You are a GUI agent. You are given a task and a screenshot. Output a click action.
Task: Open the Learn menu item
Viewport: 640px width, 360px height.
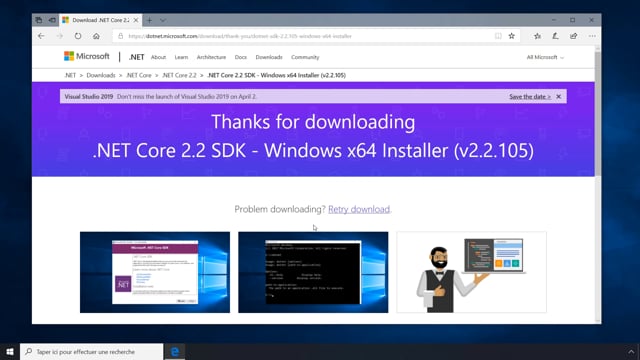181,57
